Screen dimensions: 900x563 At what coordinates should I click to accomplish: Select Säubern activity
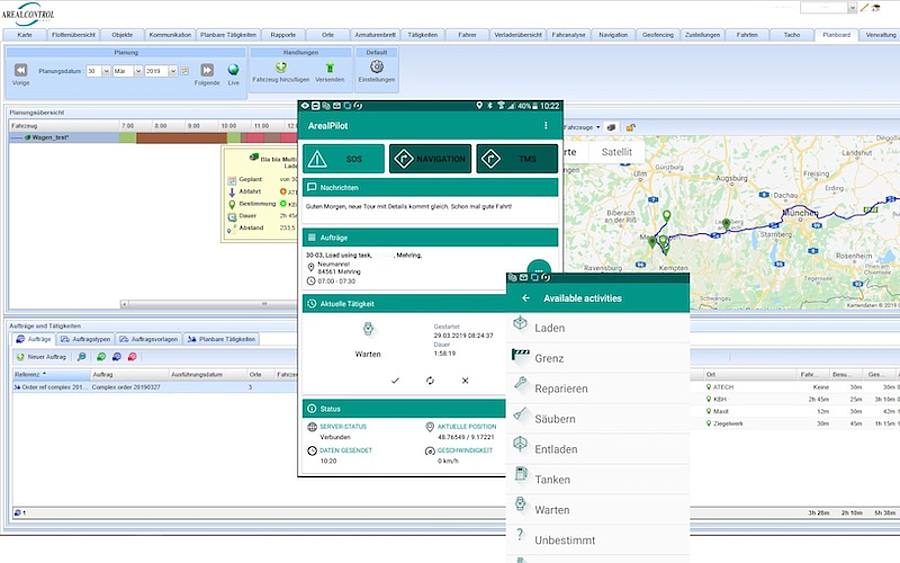coord(598,419)
